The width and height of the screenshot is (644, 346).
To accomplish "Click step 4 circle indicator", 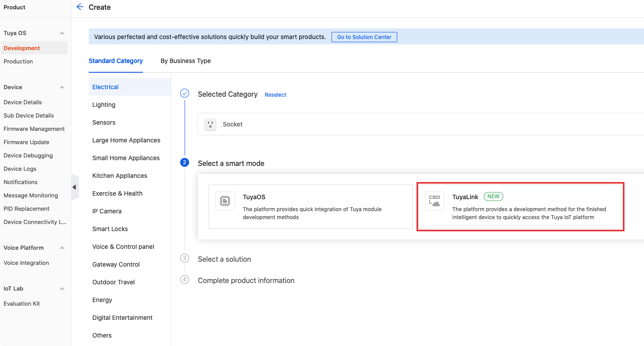I will 185,279.
